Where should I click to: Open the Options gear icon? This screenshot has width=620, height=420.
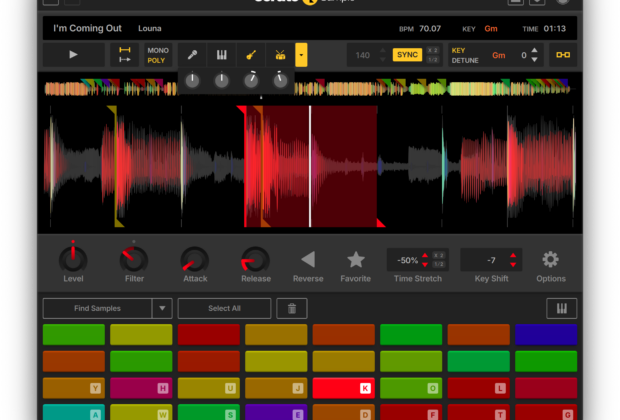click(x=550, y=260)
